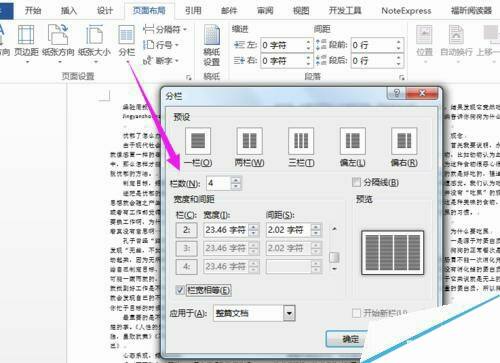Close the 分栏 dialog

pos(422,93)
